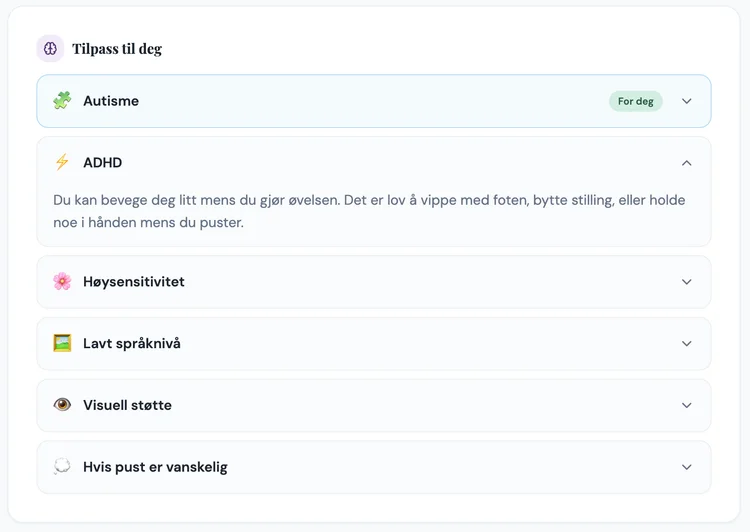750x532 pixels.
Task: Expand the Autisme section chevron
Action: (686, 101)
